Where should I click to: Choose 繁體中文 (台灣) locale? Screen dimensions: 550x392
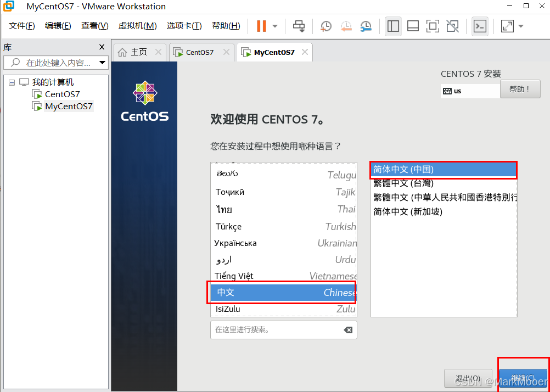pyautogui.click(x=444, y=183)
